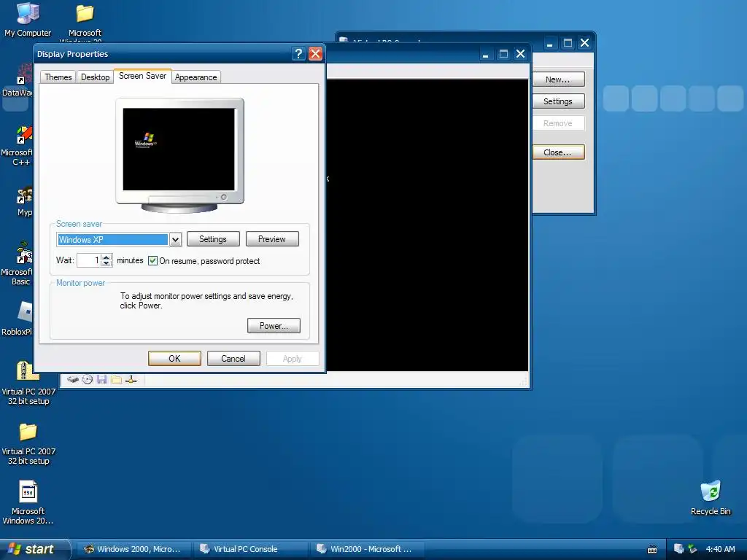Select the Virtual PC 2007 32 bit setup folder
This screenshot has height=560, width=747.
tap(28, 444)
